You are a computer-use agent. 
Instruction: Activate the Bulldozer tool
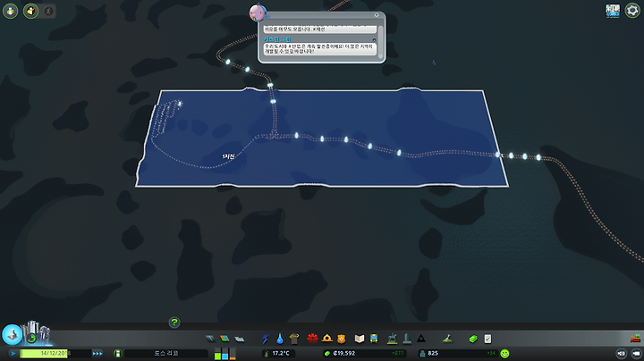coord(635,339)
